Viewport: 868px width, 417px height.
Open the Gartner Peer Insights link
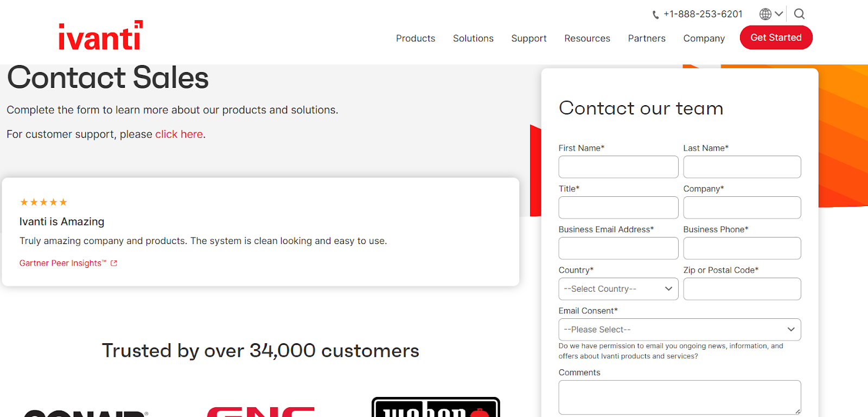(x=63, y=263)
